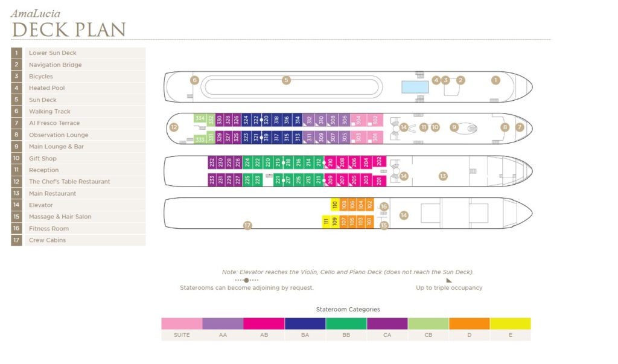Select stateroom 334 on the deck plan

[x=200, y=118]
